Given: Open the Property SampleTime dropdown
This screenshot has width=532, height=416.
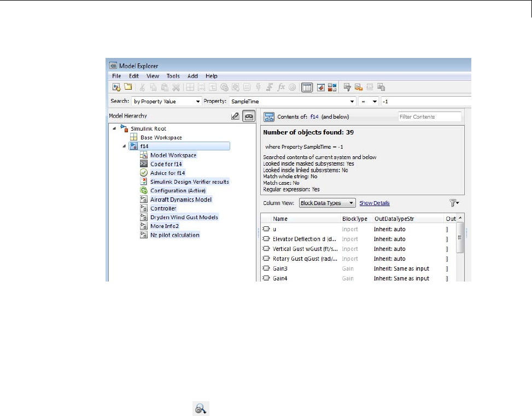Looking at the screenshot, I should point(293,102).
